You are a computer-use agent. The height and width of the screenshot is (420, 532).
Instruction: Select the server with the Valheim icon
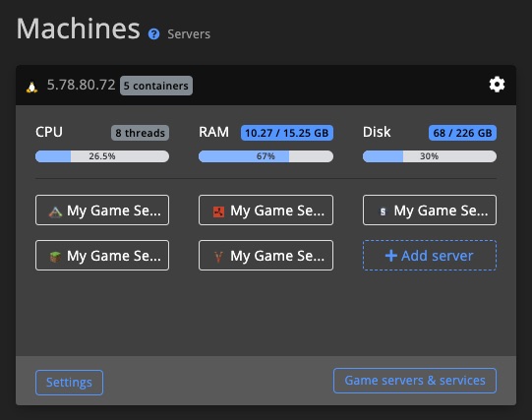(218, 257)
